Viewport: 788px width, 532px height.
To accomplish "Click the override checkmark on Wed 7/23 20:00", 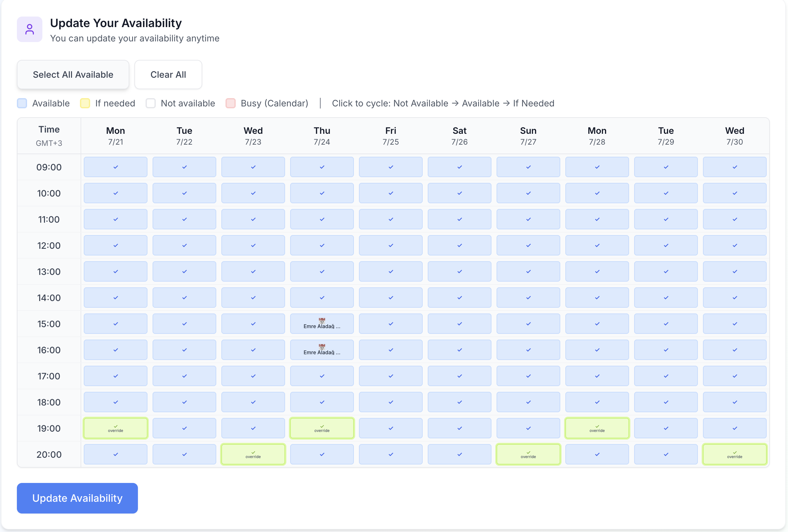I will (253, 452).
